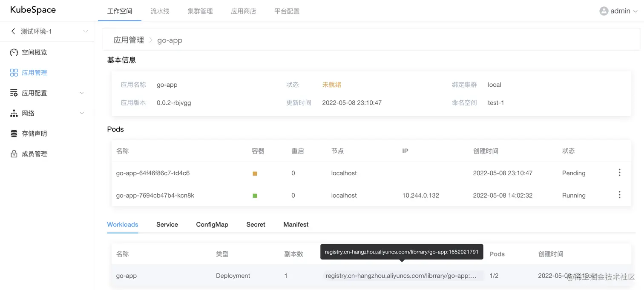Click namespace value test-1
The height and width of the screenshot is (290, 644).
496,102
